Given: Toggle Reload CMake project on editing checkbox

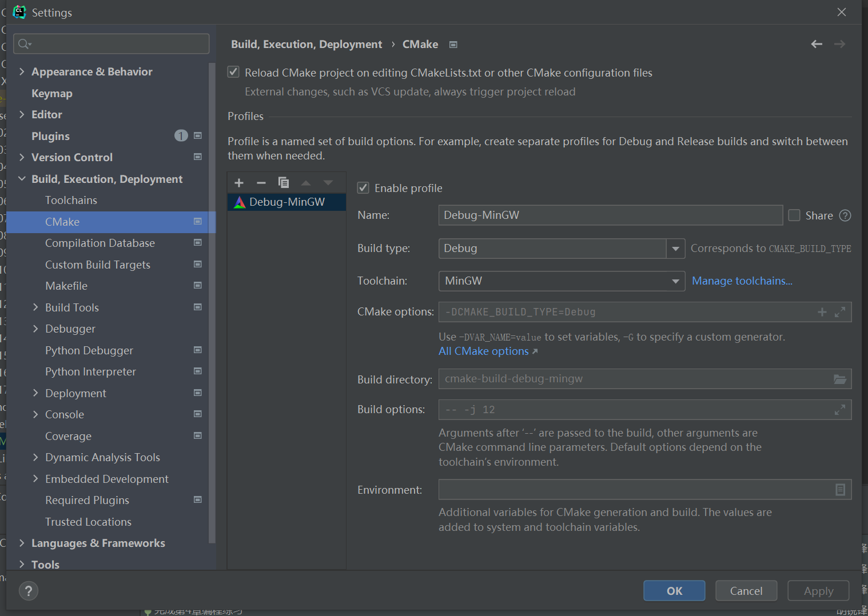Looking at the screenshot, I should (x=233, y=72).
